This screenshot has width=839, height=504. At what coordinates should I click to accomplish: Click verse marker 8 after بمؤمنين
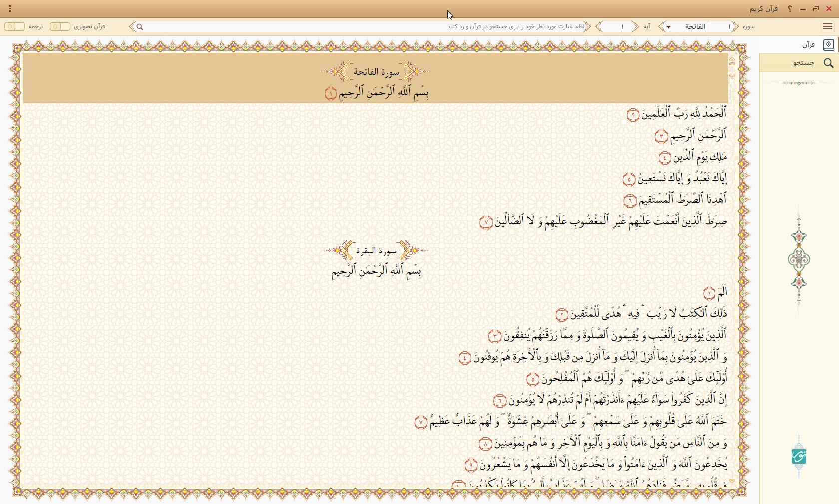click(486, 444)
